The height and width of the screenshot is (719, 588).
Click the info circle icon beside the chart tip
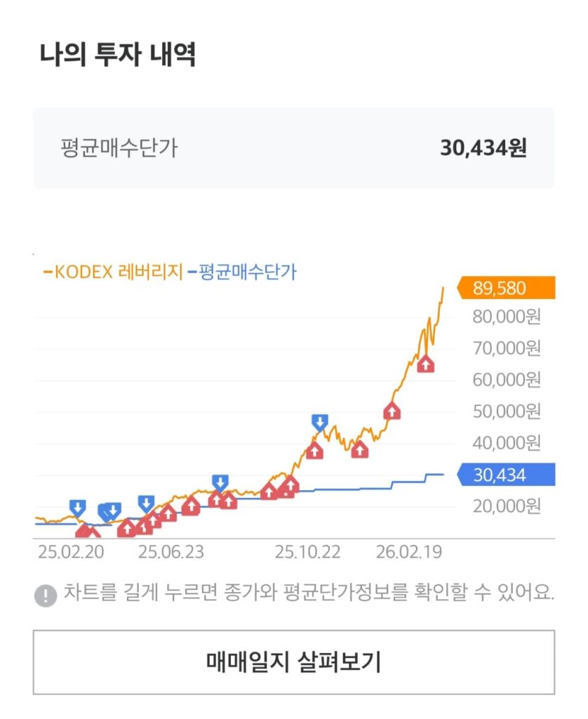click(x=45, y=594)
